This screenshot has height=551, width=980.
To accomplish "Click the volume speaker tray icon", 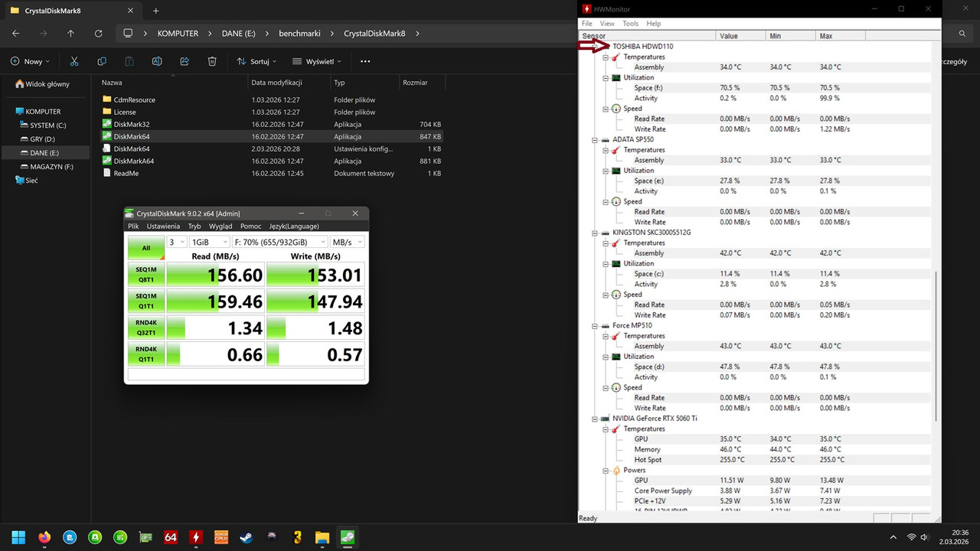I will pos(924,537).
